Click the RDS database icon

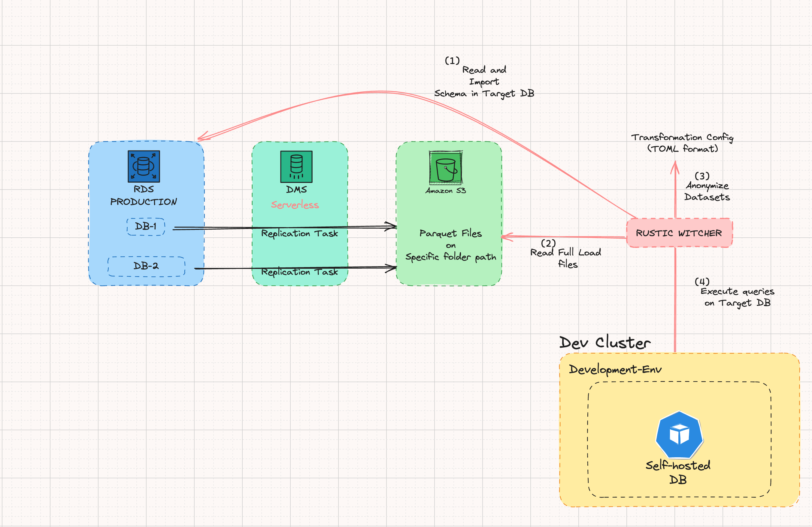pyautogui.click(x=144, y=166)
